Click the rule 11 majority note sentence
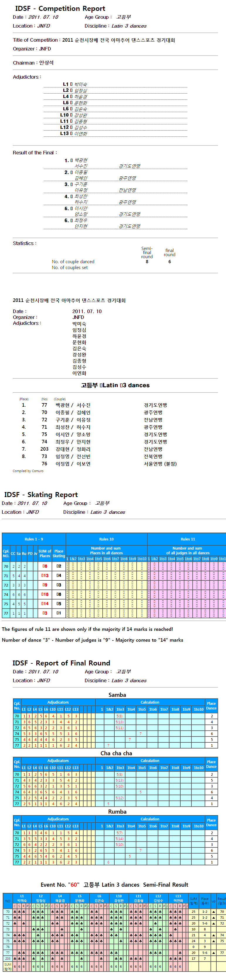The image size is (226, 980). [x=87, y=629]
